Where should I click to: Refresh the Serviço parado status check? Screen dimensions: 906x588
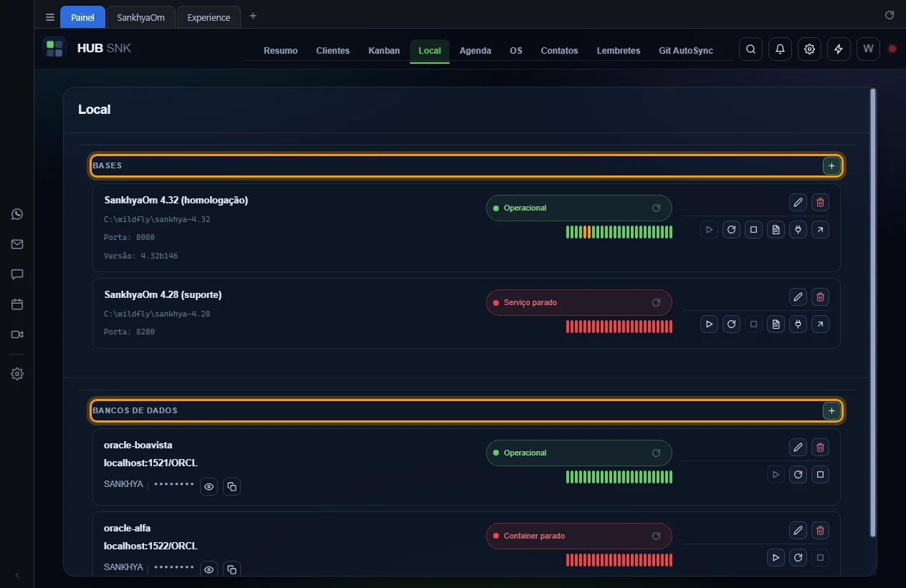pyautogui.click(x=656, y=303)
